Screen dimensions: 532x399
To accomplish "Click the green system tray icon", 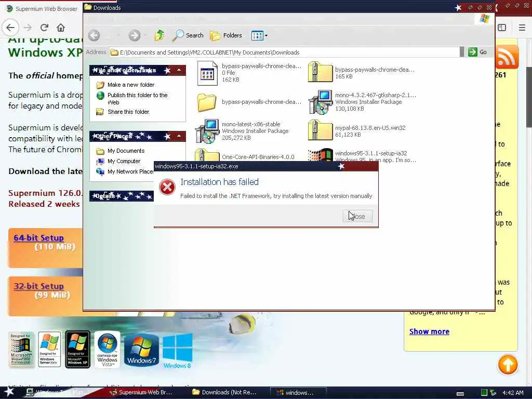I will pyautogui.click(x=484, y=393).
